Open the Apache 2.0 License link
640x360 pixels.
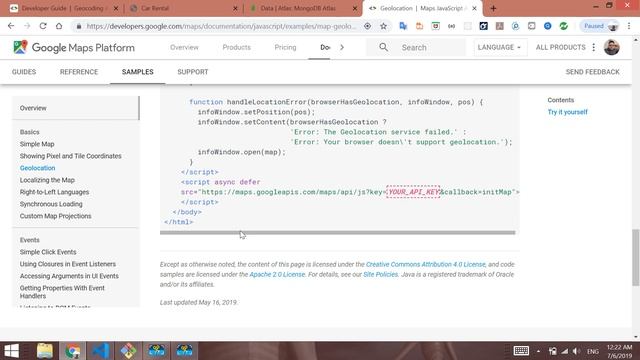[277, 274]
